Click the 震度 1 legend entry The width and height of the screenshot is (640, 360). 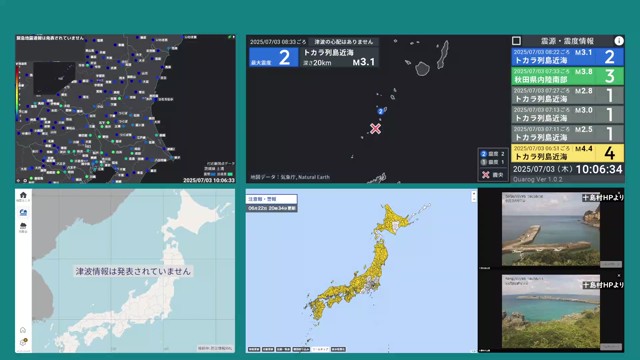(x=493, y=162)
